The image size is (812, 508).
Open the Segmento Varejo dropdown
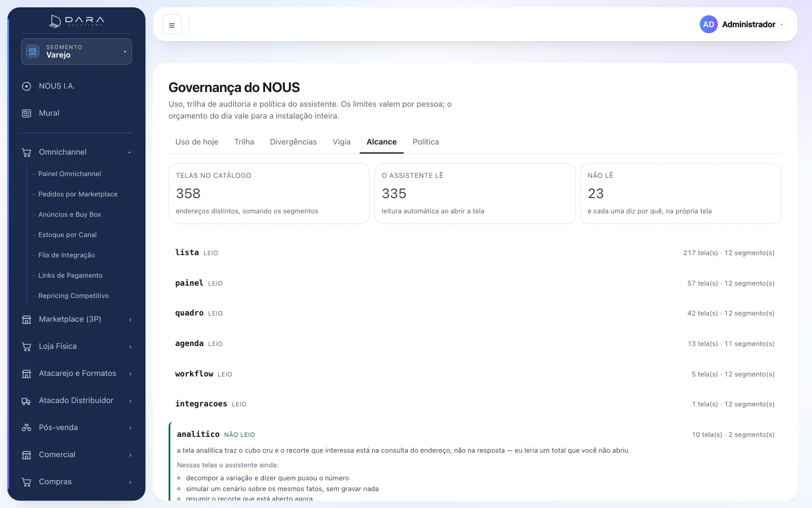pos(76,51)
